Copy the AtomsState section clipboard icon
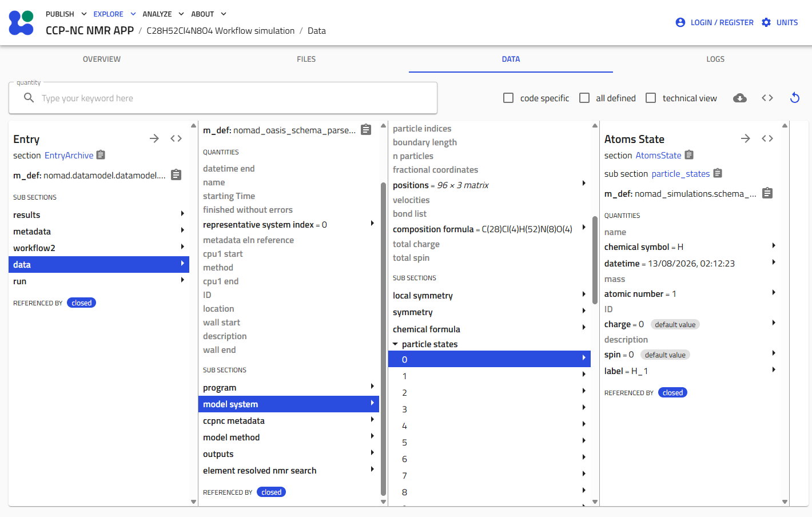The height and width of the screenshot is (517, 812). [x=689, y=155]
